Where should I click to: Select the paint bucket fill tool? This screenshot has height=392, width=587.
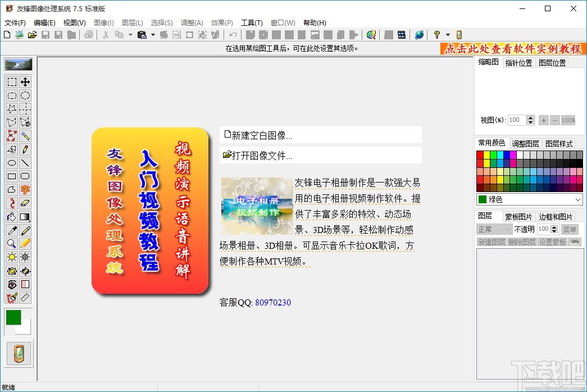click(x=12, y=217)
